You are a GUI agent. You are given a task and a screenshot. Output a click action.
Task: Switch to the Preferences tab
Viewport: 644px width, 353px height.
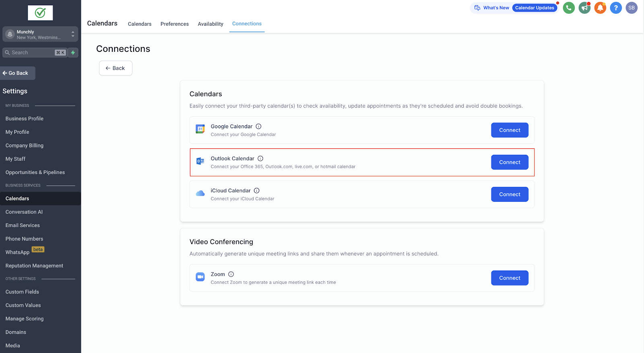coord(175,24)
